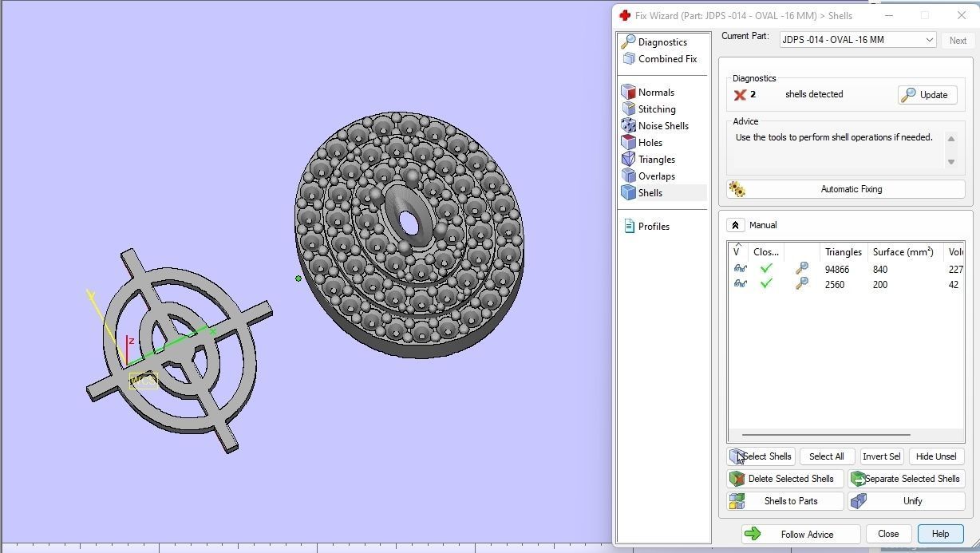
Task: Convert Shells to Parts
Action: (x=785, y=501)
